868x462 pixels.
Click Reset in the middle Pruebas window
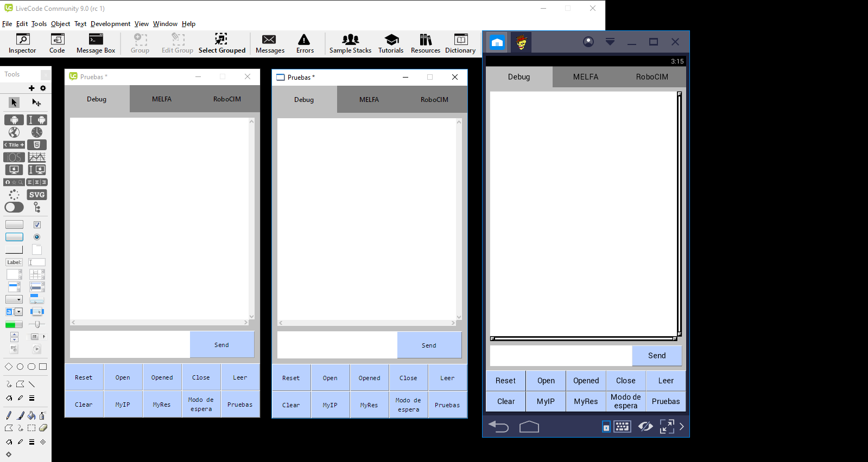[x=291, y=378]
